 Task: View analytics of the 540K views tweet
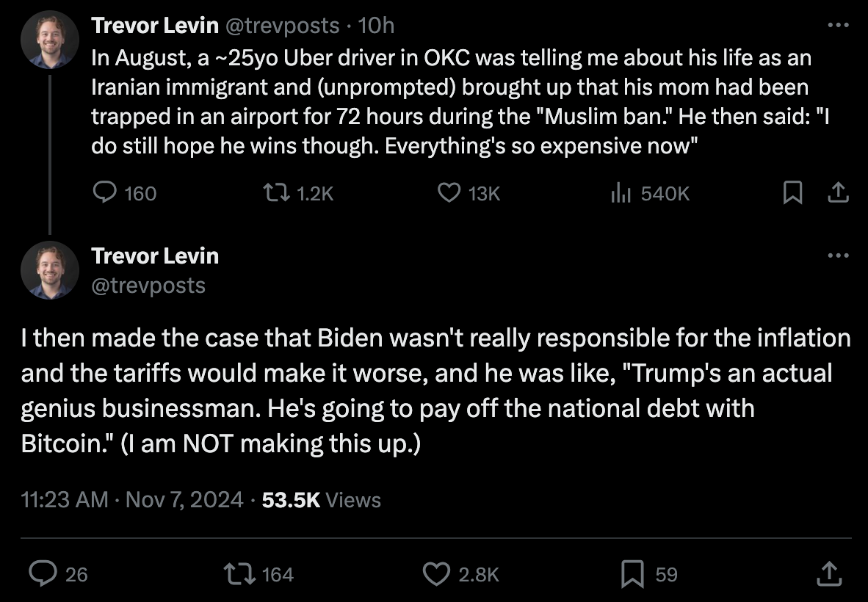pos(621,193)
